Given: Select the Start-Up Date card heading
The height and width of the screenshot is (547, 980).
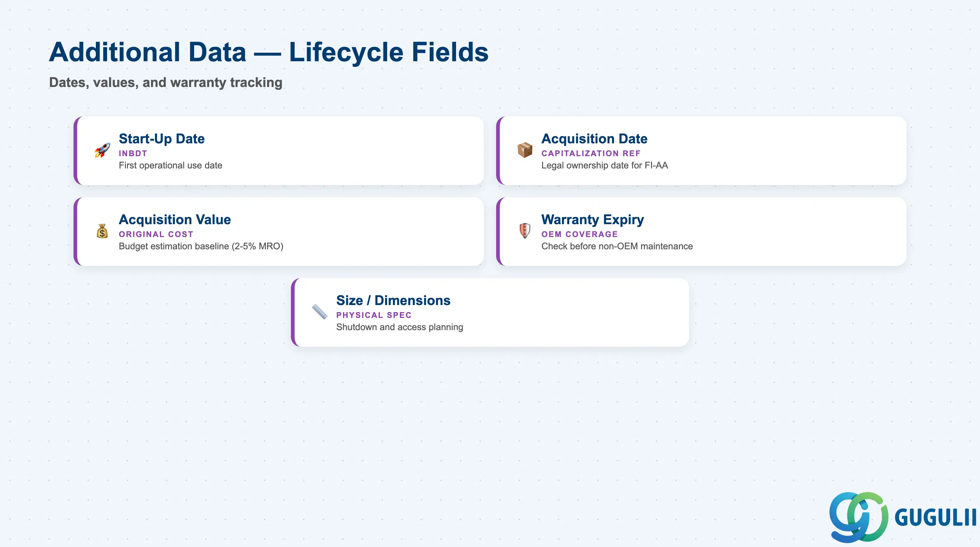Looking at the screenshot, I should [162, 139].
